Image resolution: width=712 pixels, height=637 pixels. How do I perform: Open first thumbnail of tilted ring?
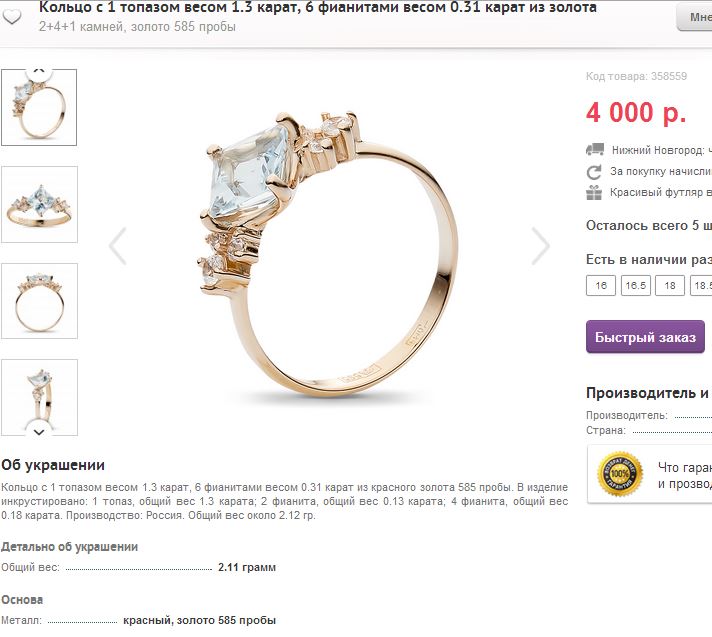(x=39, y=108)
